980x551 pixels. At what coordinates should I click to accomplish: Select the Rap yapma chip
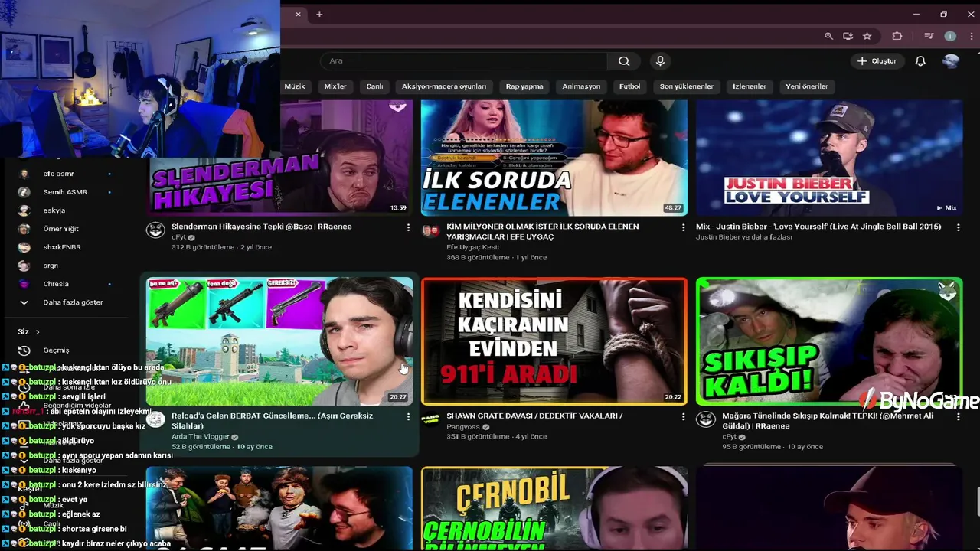tap(524, 86)
